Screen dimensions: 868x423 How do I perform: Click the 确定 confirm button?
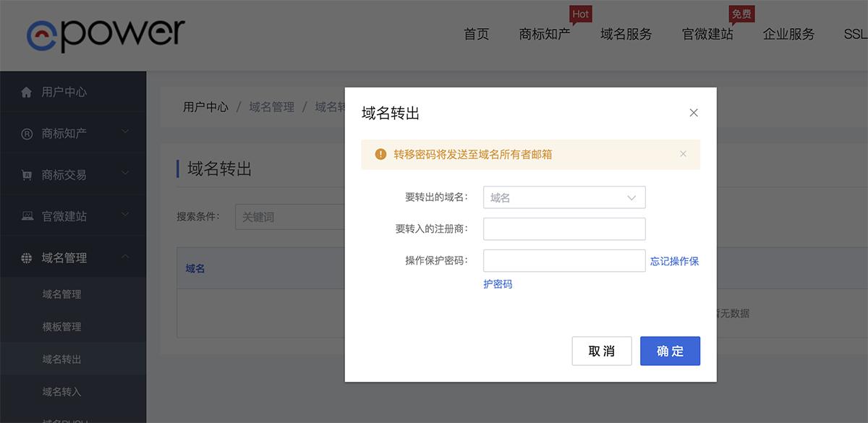(670, 351)
